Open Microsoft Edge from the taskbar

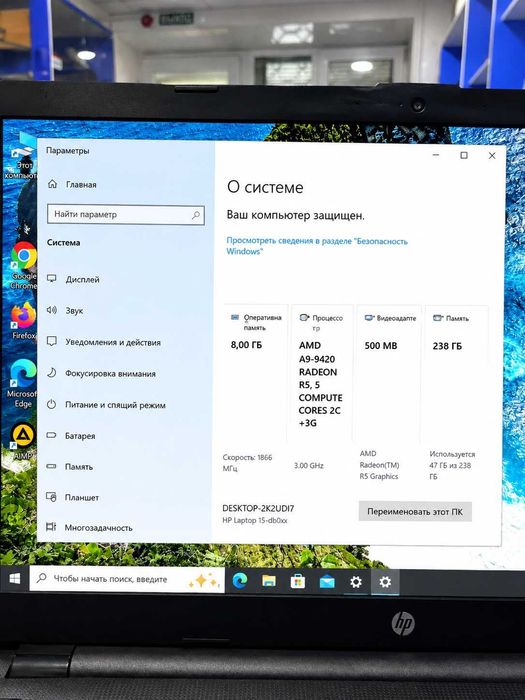pos(240,581)
